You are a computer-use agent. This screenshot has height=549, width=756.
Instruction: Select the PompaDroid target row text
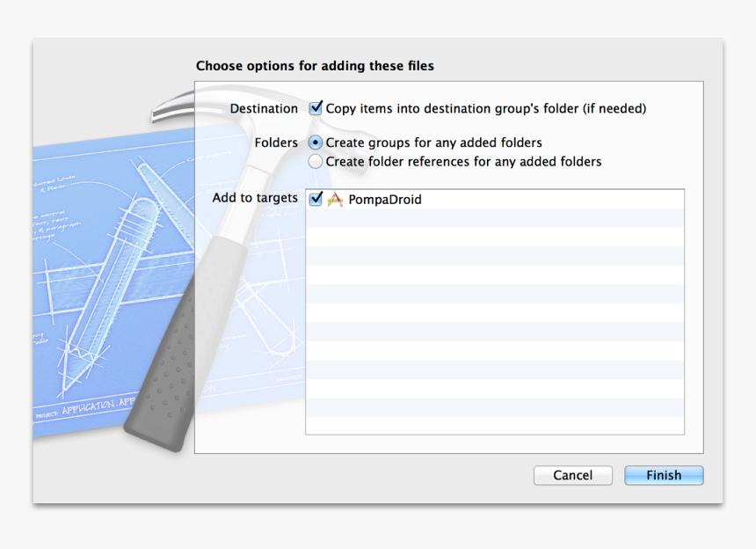click(385, 199)
